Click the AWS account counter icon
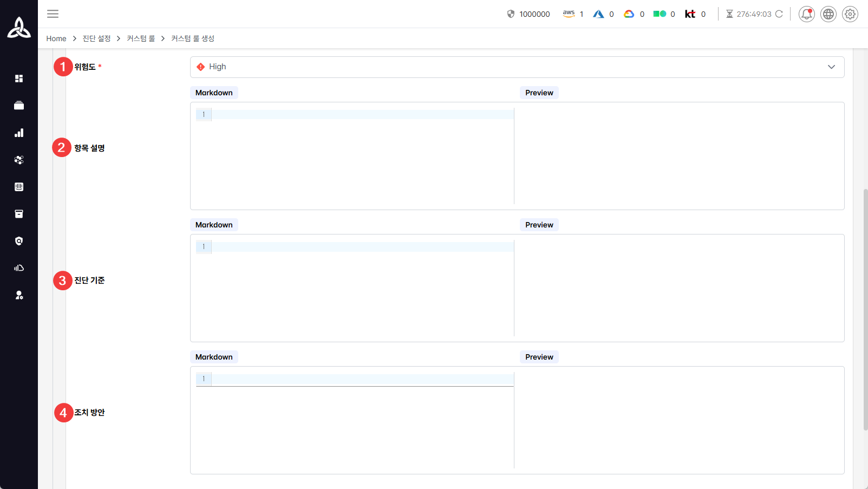Screen dimensions: 868x489 point(569,14)
